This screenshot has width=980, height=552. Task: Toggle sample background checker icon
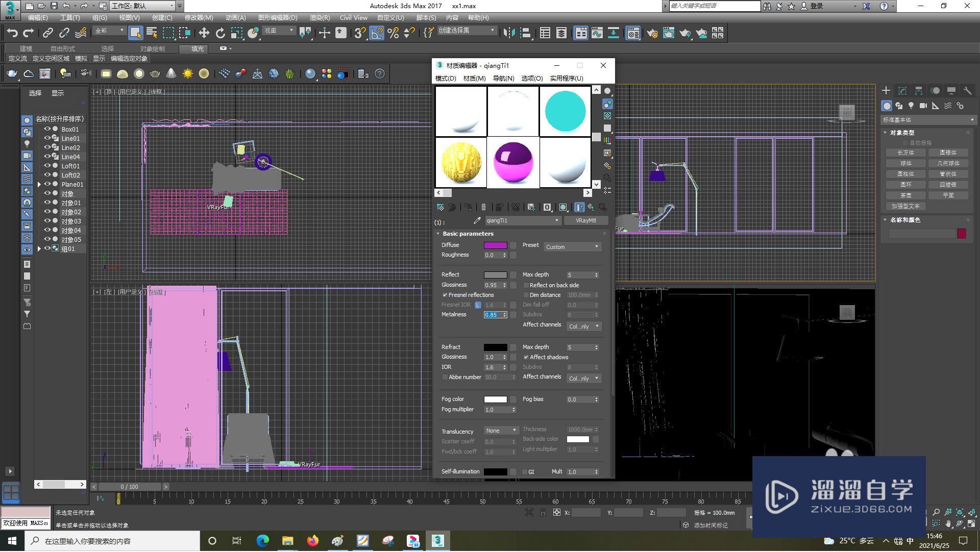coord(607,116)
